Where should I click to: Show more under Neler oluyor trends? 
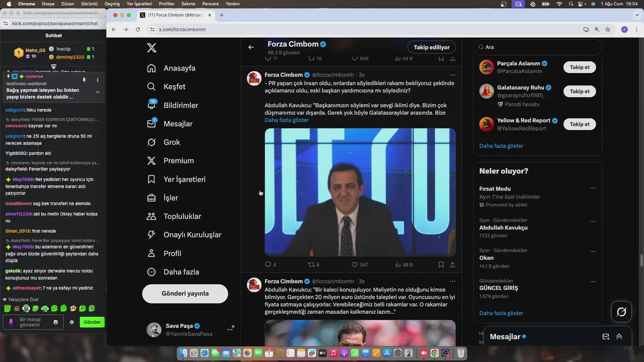501,313
